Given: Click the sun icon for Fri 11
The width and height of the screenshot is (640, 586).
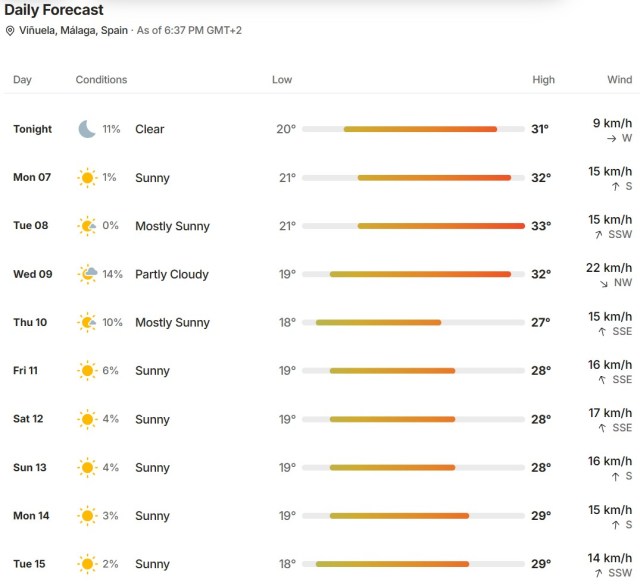Looking at the screenshot, I should point(87,371).
